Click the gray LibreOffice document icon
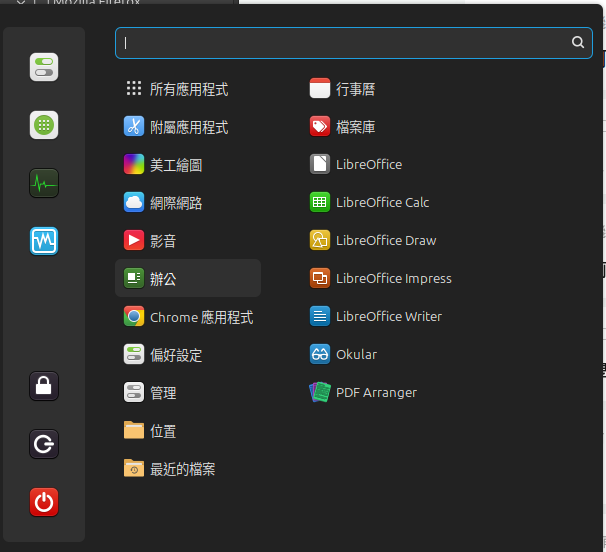Image resolution: width=606 pixels, height=552 pixels. [x=320, y=164]
